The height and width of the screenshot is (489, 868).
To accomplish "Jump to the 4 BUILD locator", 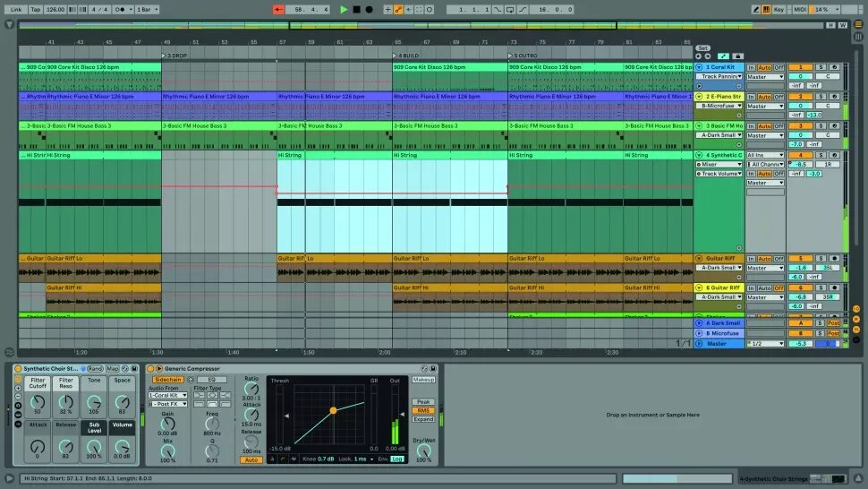I will pyautogui.click(x=405, y=56).
